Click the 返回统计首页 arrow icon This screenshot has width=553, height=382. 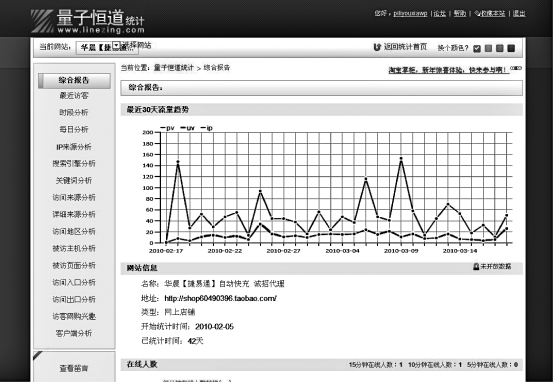coord(377,47)
